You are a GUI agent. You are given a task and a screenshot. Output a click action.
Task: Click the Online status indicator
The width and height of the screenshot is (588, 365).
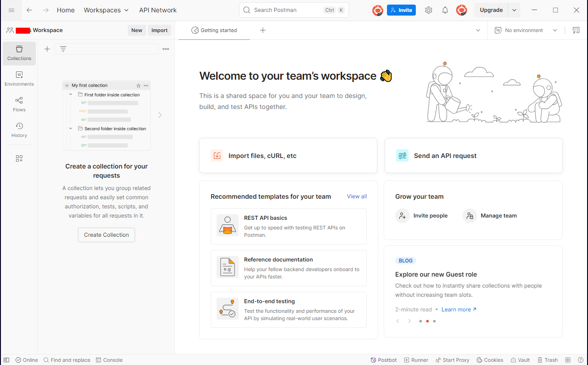(27, 360)
